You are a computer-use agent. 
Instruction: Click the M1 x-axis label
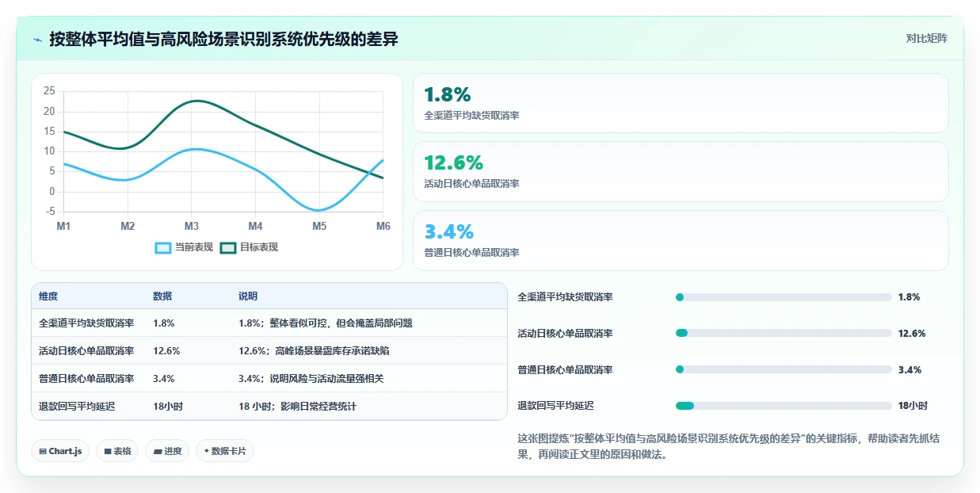[x=64, y=226]
